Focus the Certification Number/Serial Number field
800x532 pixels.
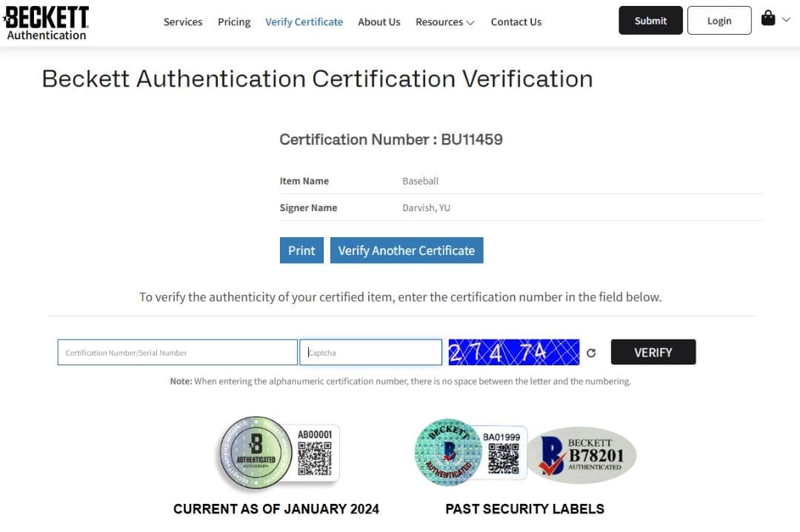[x=177, y=353]
